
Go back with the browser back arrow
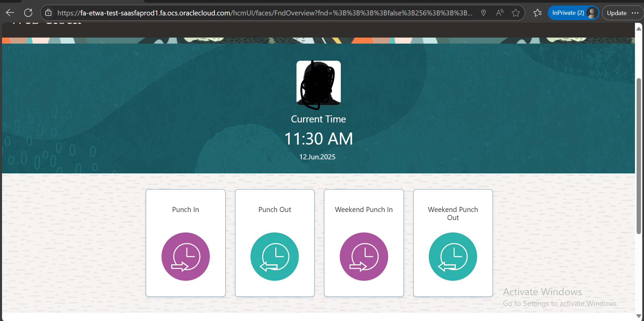pos(10,13)
